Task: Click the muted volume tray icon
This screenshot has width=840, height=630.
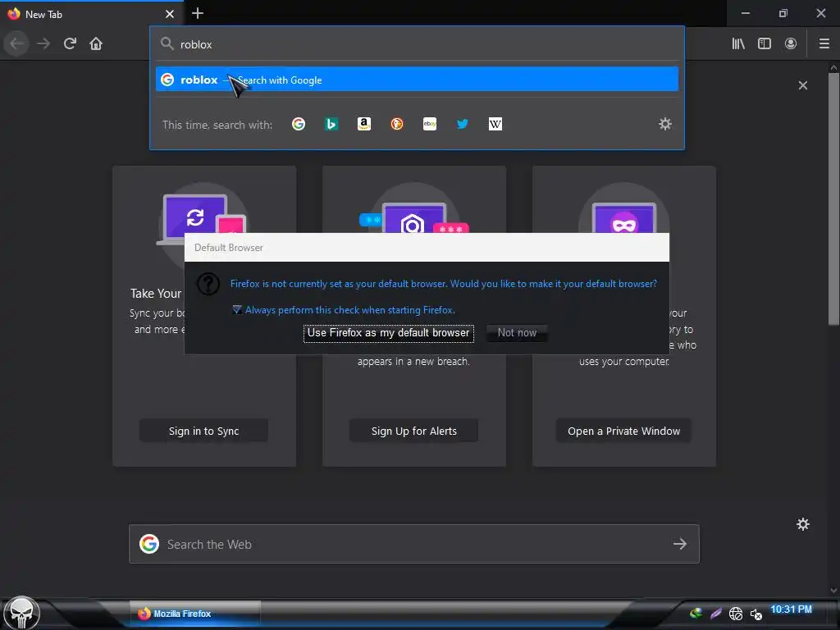Action: pos(756,614)
